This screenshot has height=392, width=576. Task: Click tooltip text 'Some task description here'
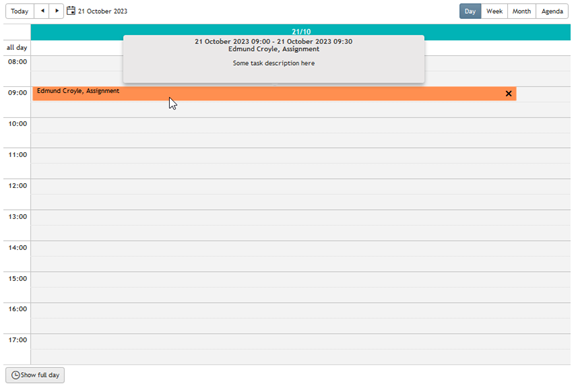274,63
